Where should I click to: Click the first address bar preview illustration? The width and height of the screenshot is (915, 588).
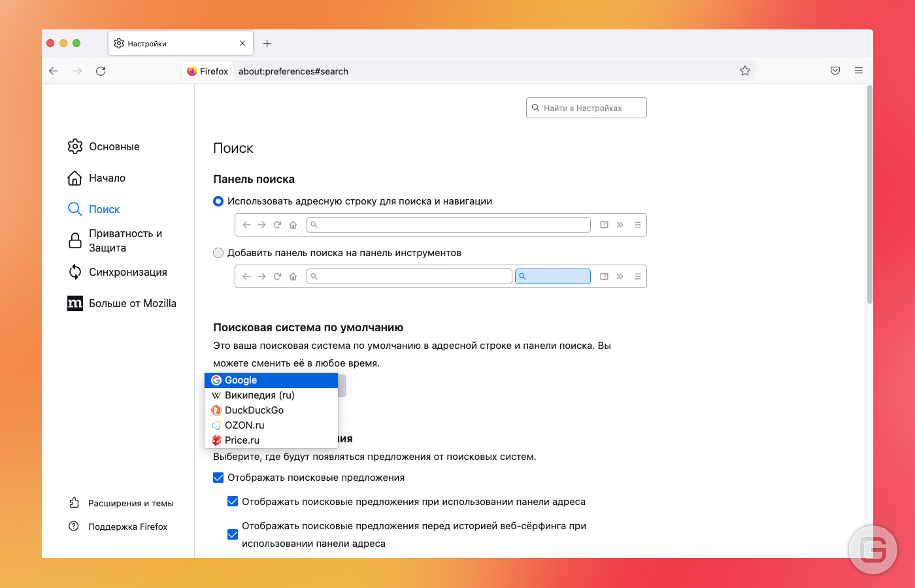coord(441,225)
